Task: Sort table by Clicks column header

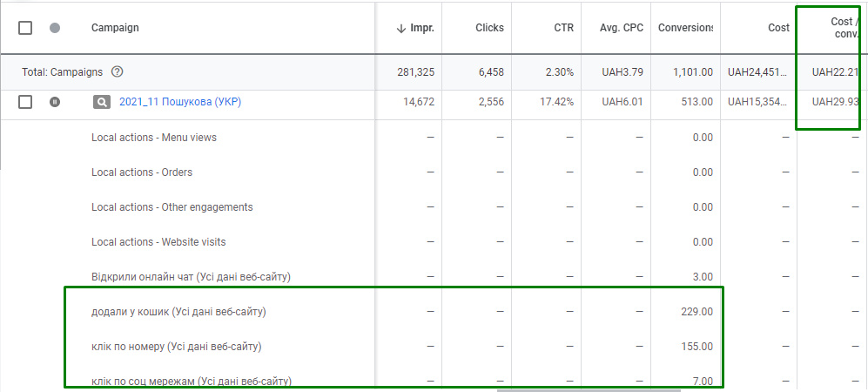Action: (x=489, y=28)
